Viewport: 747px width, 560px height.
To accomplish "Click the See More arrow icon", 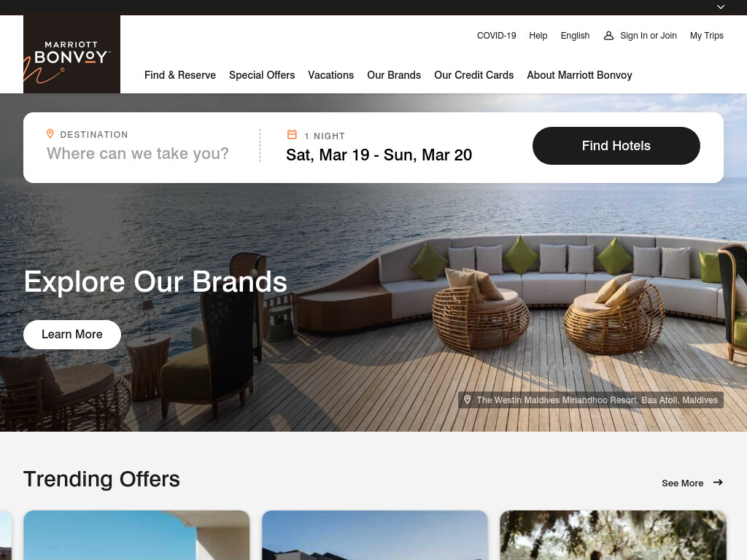I will tap(718, 483).
